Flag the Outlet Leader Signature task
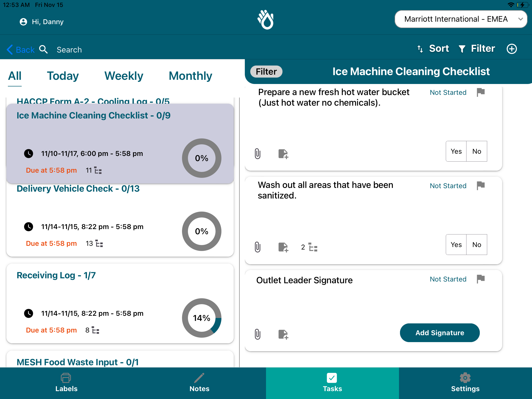The image size is (532, 399). tap(481, 279)
